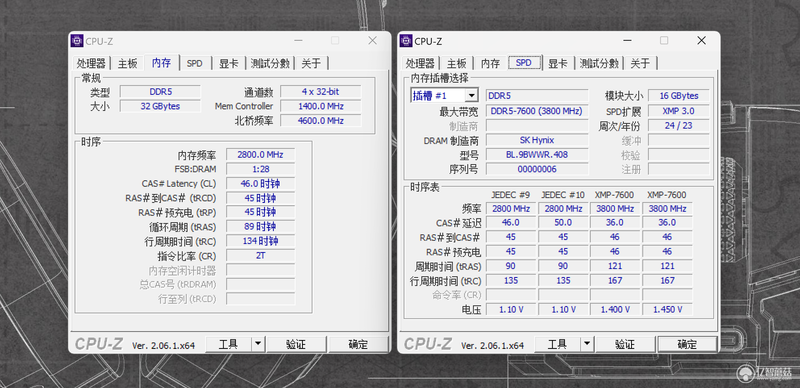Click the CPU-Z app icon in left window title bar
This screenshot has width=800, height=388.
point(77,41)
